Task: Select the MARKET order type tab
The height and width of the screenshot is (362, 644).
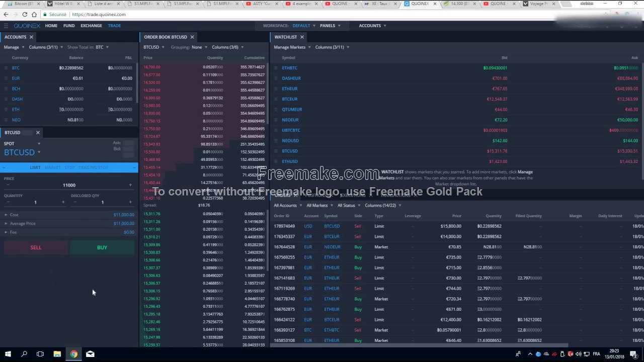Action: click(x=52, y=167)
